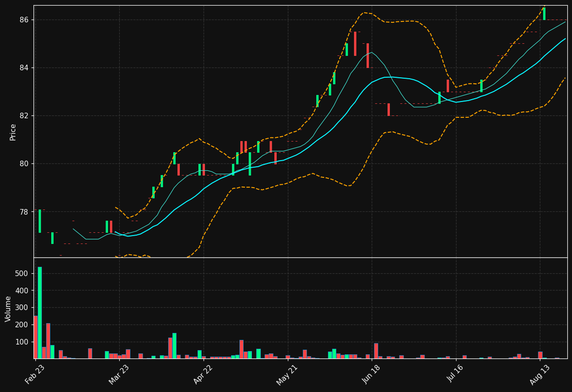Click the 84 price axis label
This screenshot has width=572, height=392.
click(x=24, y=68)
